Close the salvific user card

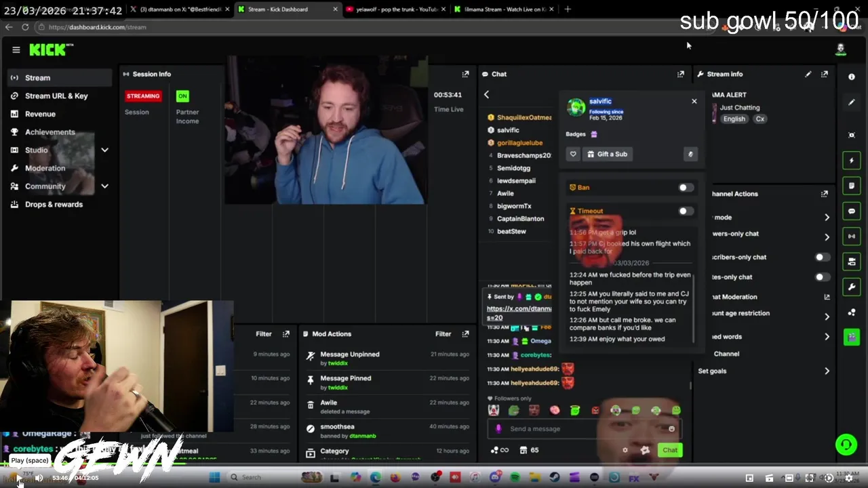694,101
